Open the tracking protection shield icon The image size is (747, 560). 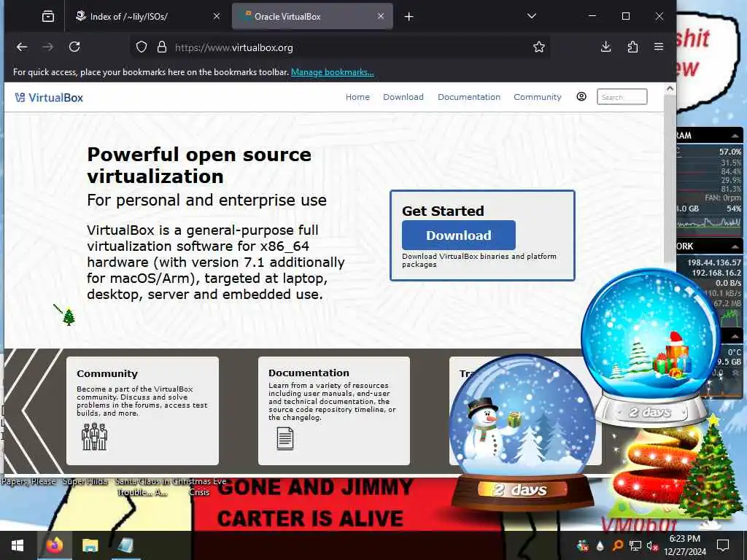142,47
